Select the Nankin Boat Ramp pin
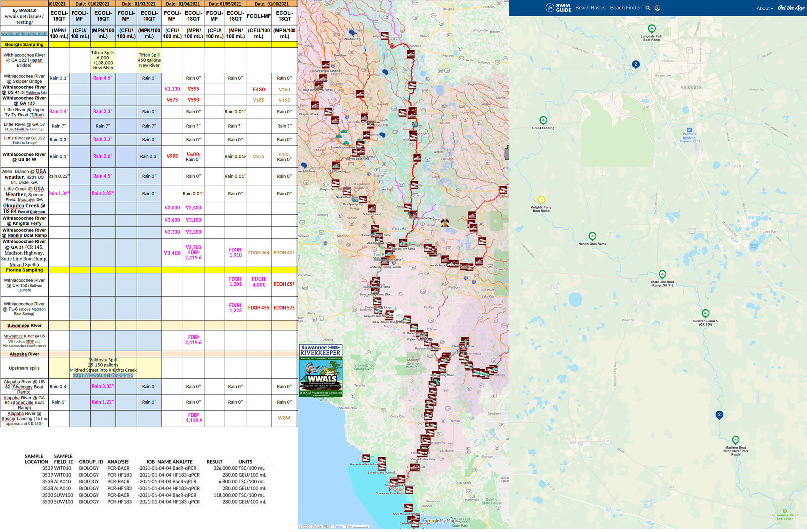807x532 pixels. (592, 236)
